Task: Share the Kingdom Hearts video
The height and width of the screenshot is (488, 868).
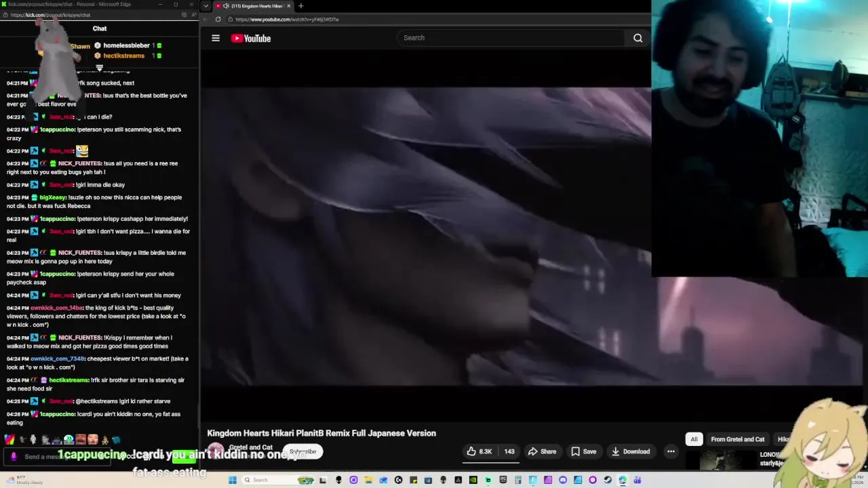Action: [x=542, y=451]
